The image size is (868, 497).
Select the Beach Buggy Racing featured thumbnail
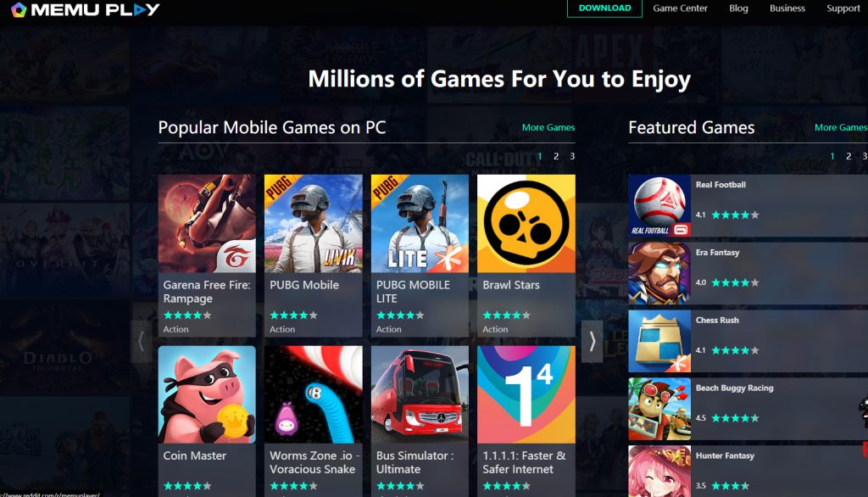(659, 409)
